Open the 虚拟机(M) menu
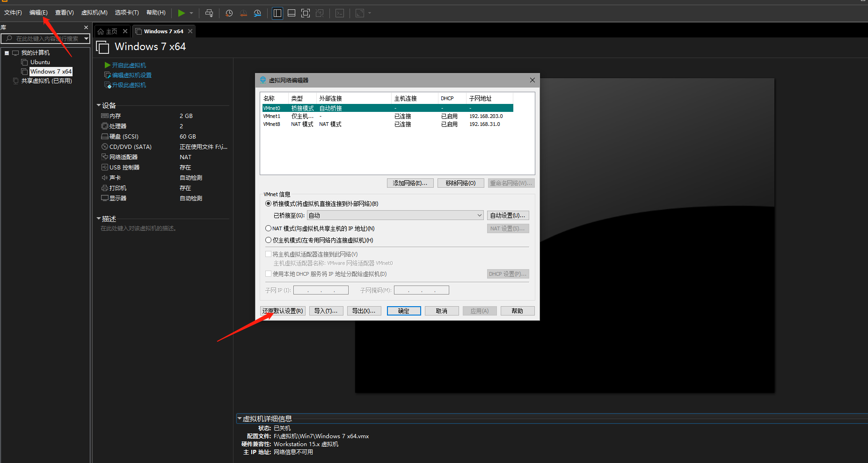The height and width of the screenshot is (463, 868). pyautogui.click(x=95, y=13)
